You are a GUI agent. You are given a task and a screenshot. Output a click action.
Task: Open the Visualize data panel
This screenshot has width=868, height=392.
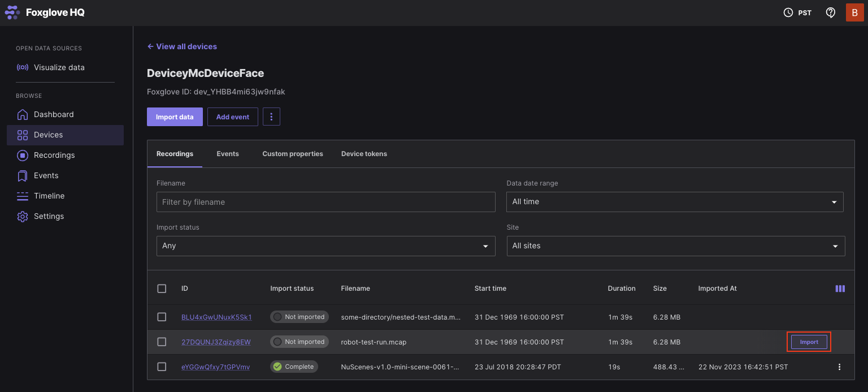click(x=23, y=67)
